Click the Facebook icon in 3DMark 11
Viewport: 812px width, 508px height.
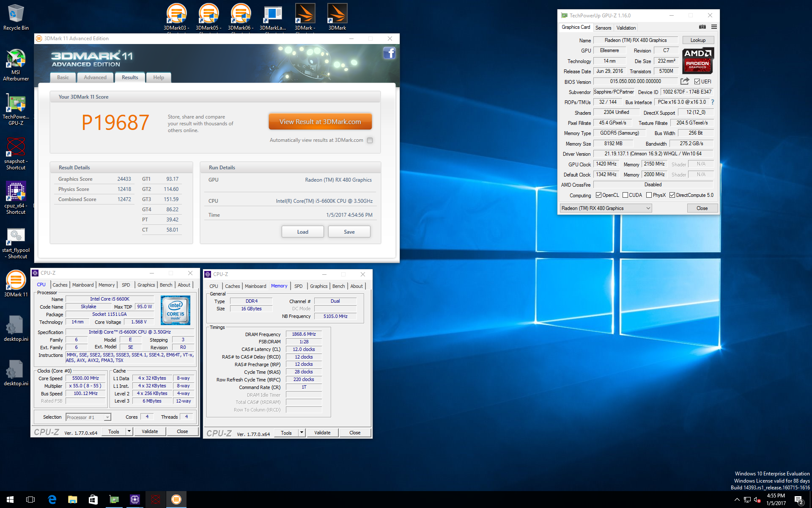tap(389, 53)
